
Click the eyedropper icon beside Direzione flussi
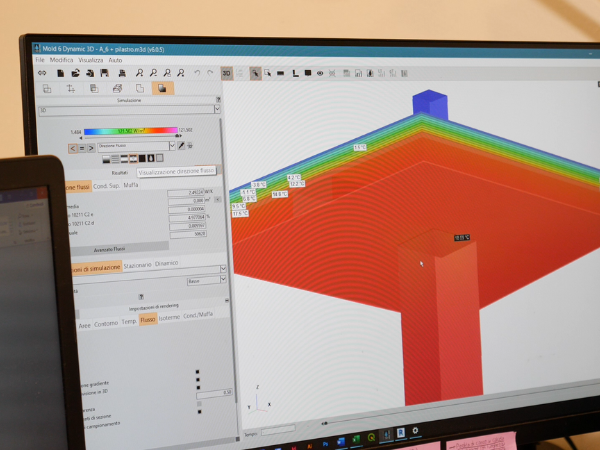click(181, 145)
